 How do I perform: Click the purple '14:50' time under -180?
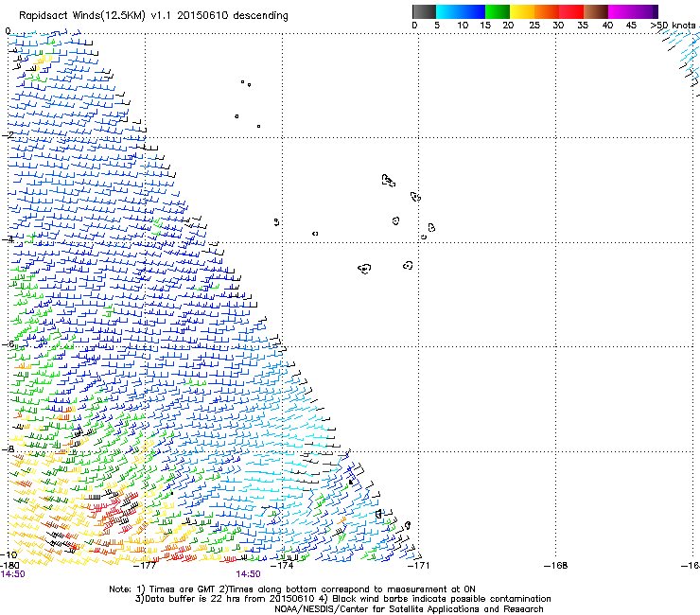tap(13, 574)
